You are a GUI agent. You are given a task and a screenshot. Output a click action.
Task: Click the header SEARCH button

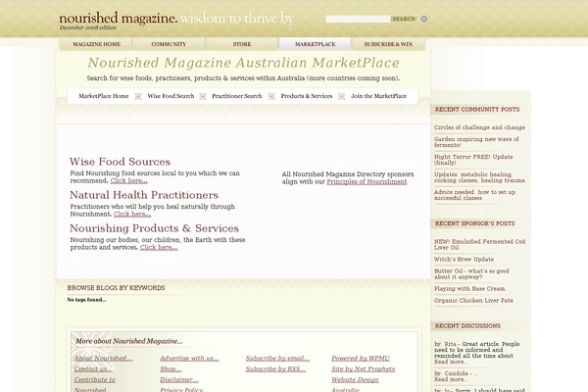pos(404,19)
